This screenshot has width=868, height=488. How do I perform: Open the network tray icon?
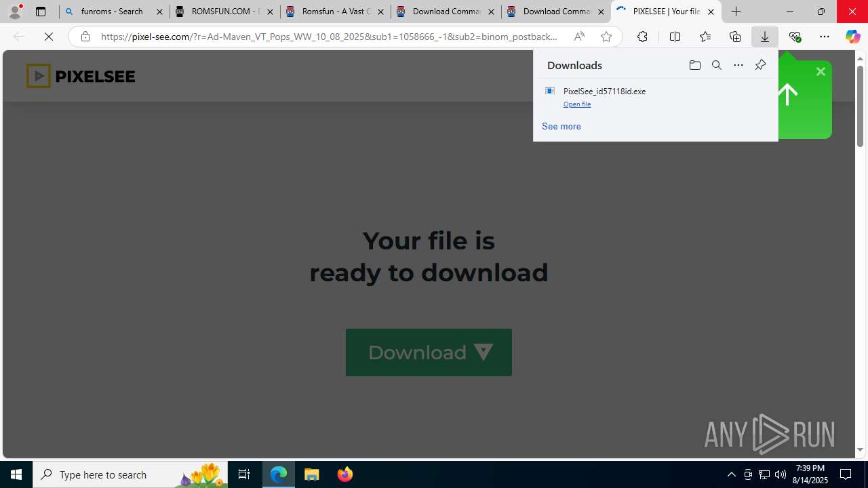(x=764, y=474)
